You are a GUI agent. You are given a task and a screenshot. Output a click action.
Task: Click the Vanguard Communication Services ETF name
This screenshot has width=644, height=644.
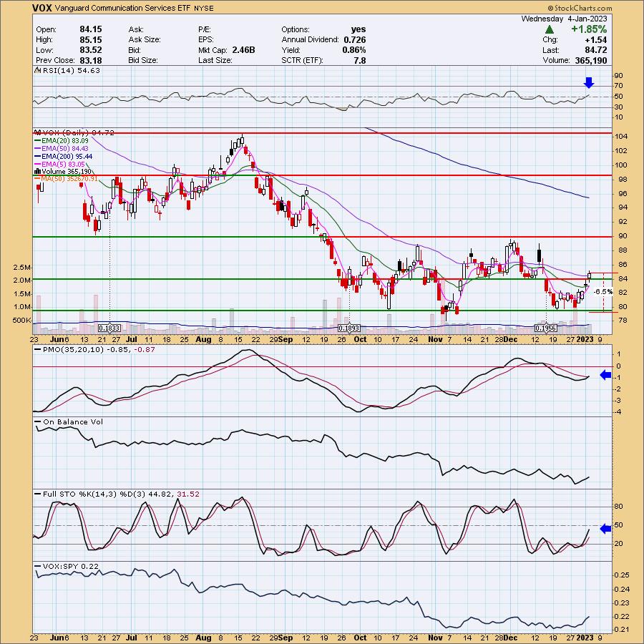tap(122, 8)
